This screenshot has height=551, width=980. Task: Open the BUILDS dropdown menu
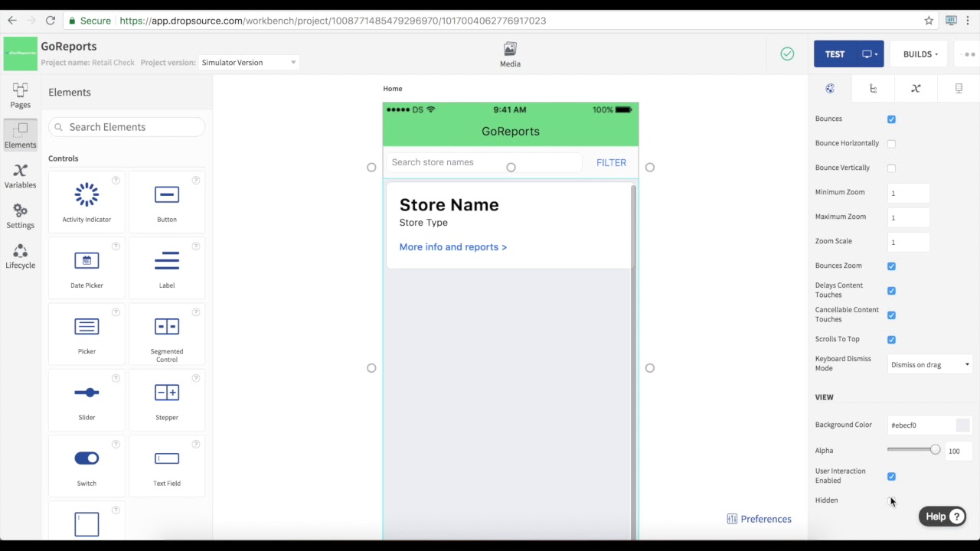(x=920, y=54)
